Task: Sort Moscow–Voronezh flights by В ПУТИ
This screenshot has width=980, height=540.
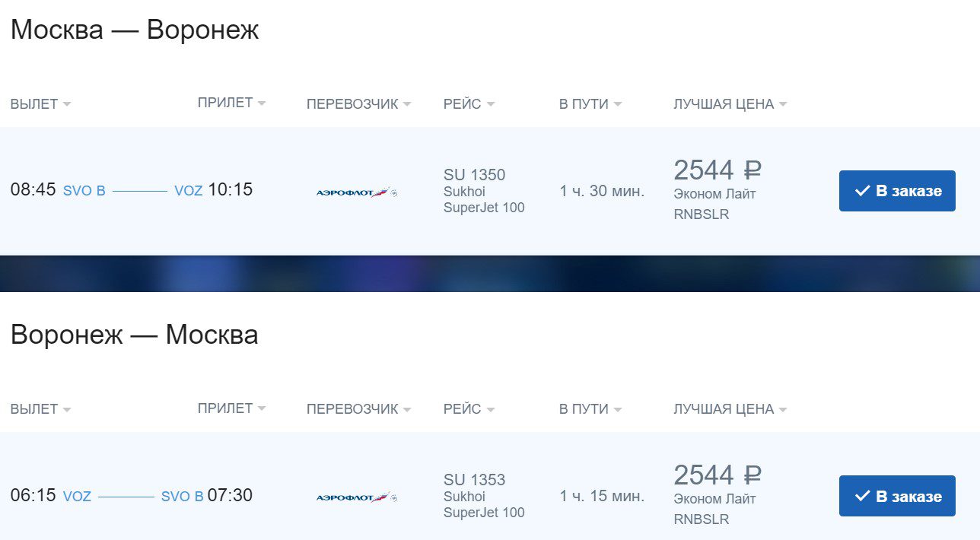Action: 590,104
